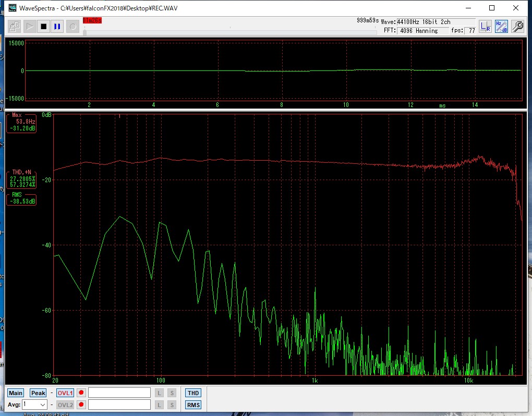Pause the audio playback
The image size is (532, 416).
(57, 26)
